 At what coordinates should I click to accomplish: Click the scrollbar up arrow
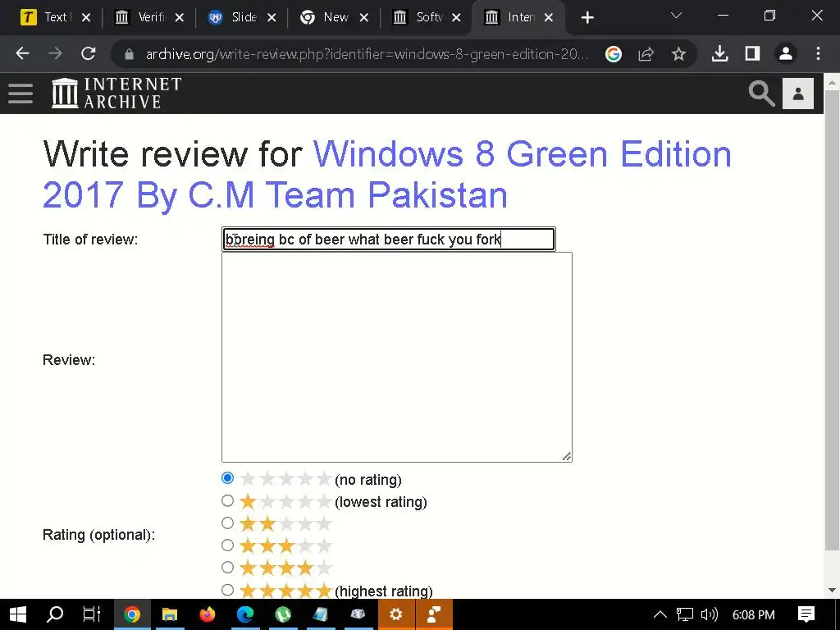point(832,83)
